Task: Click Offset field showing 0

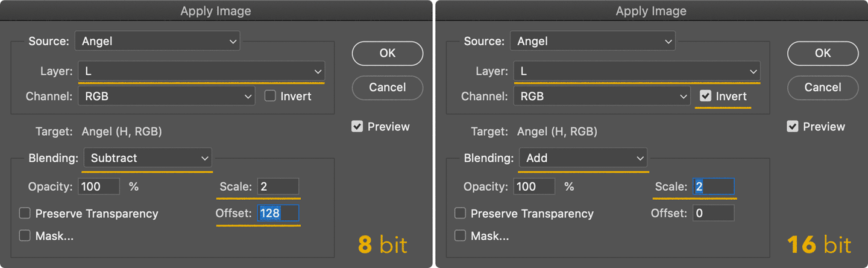Action: click(713, 213)
